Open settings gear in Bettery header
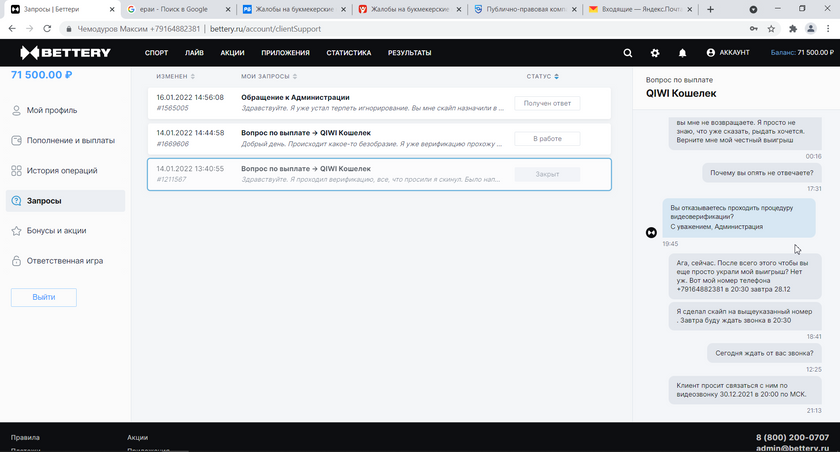Viewport: 840px width, 452px height. (x=655, y=53)
